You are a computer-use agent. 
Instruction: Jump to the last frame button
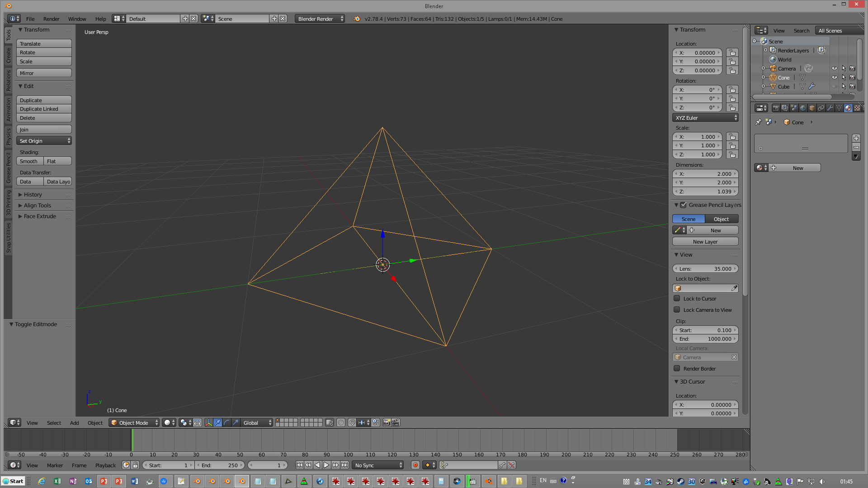pos(345,465)
